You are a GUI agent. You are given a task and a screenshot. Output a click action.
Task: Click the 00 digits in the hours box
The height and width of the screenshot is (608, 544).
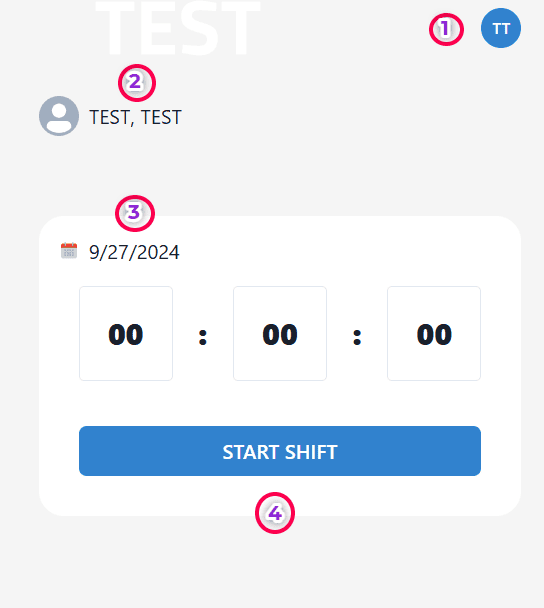click(126, 334)
